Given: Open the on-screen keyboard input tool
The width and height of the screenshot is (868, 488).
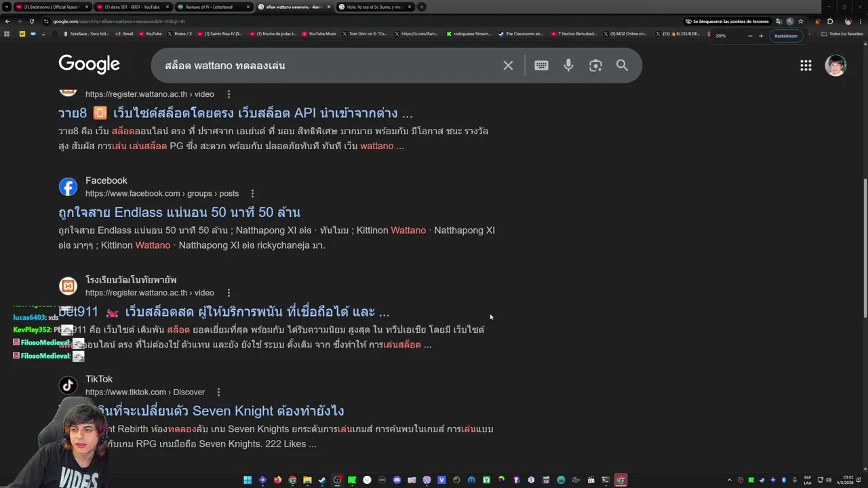Looking at the screenshot, I should pyautogui.click(x=541, y=65).
